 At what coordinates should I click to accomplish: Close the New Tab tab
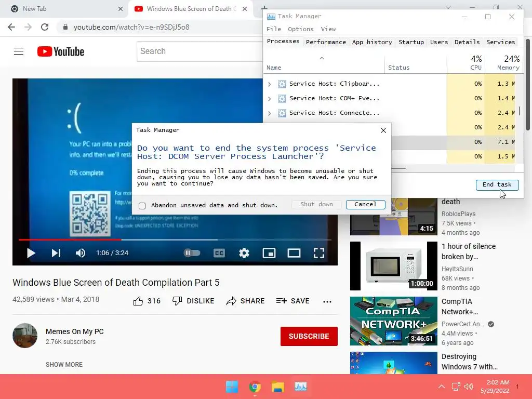pos(121,9)
